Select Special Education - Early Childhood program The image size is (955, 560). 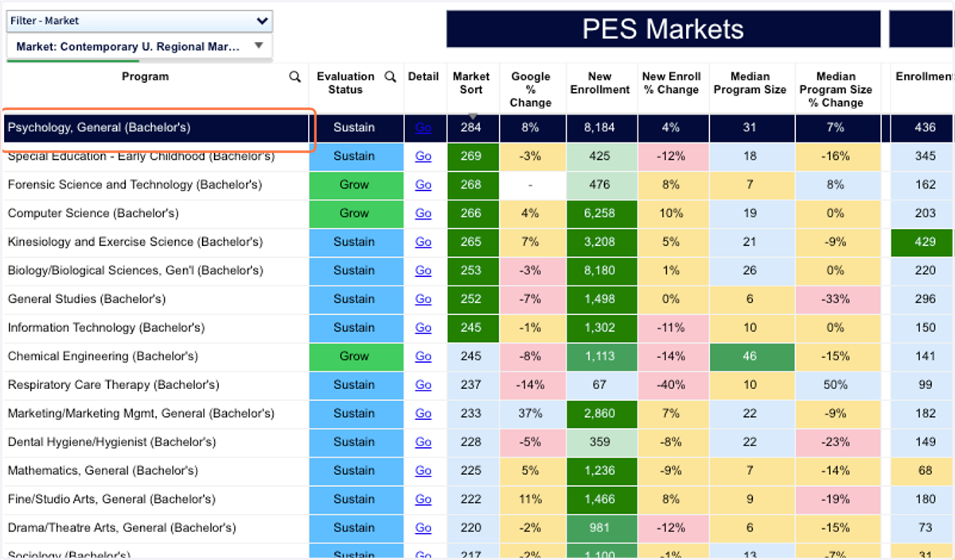141,156
